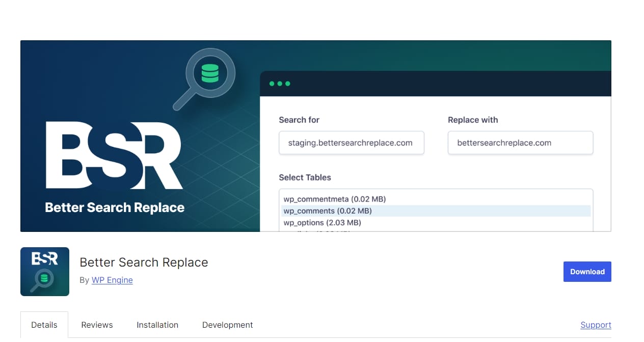Click the BSR plugin logo icon
644x342 pixels.
[44, 271]
